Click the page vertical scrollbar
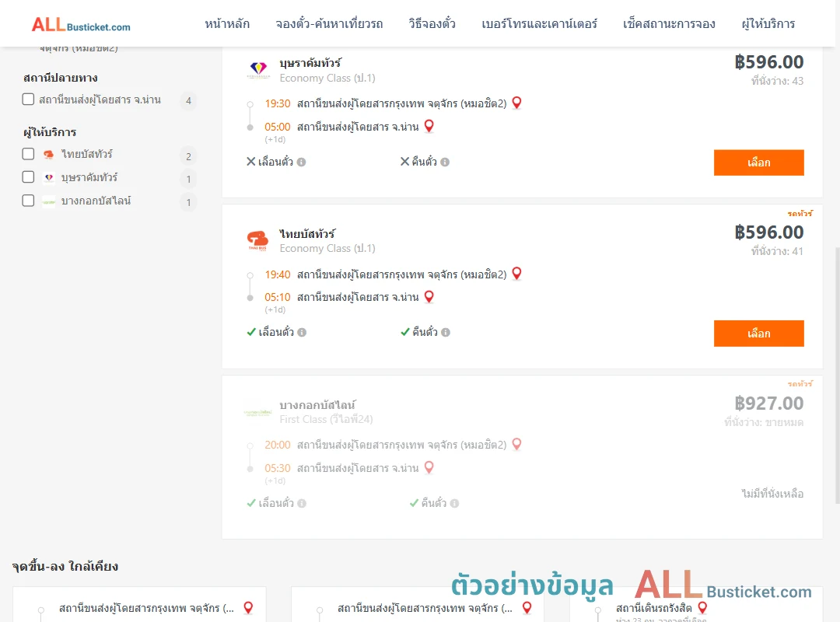 (x=837, y=375)
